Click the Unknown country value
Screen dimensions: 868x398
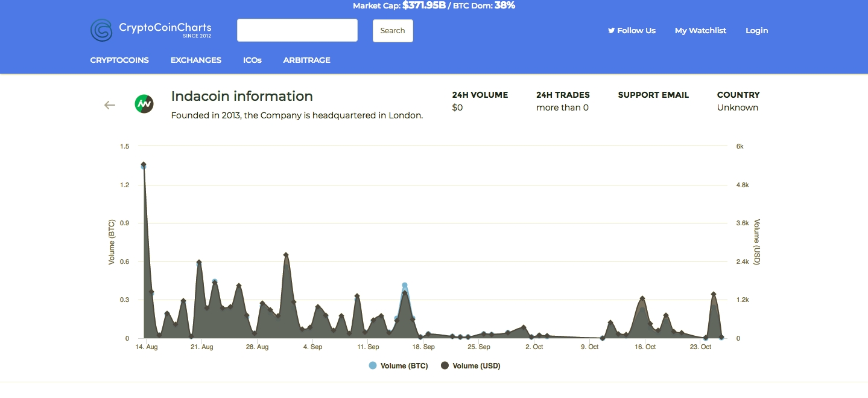point(738,108)
